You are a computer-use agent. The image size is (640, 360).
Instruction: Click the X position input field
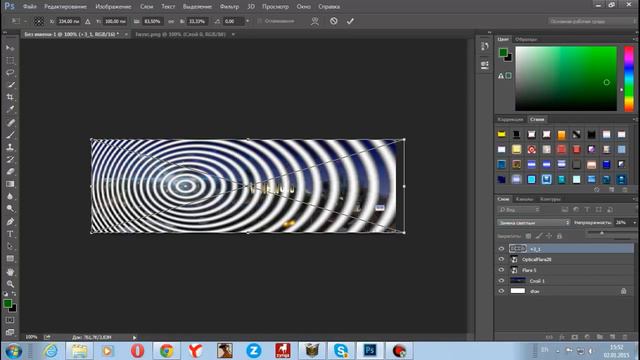68,21
